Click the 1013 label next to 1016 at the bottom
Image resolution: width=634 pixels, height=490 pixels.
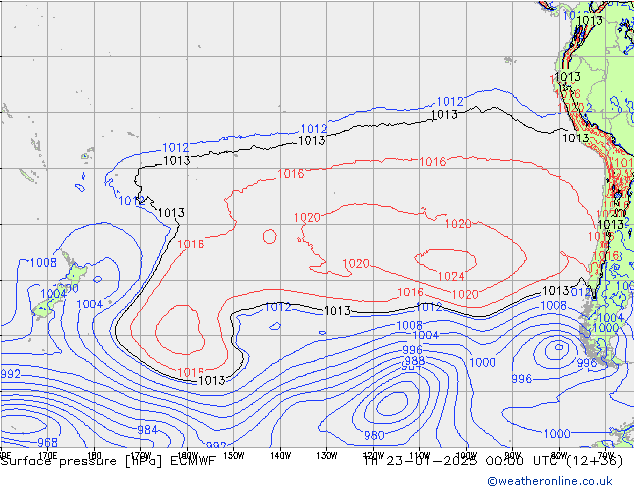pos(212,380)
